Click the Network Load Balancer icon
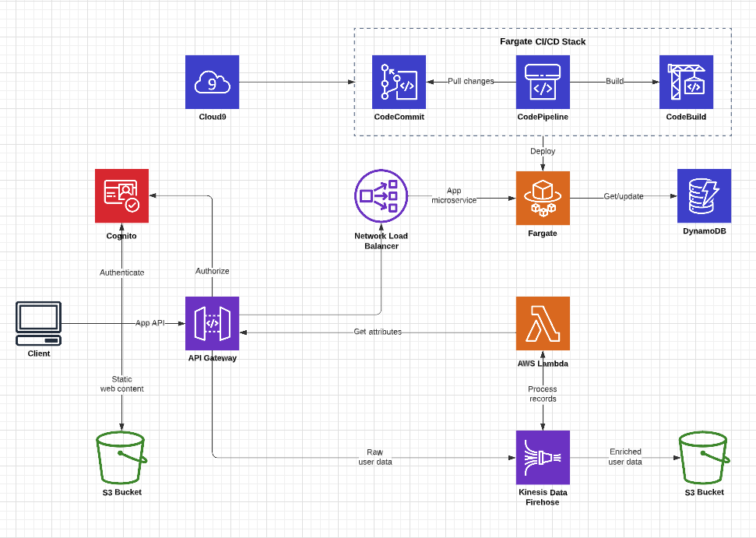The image size is (756, 538). click(x=381, y=196)
